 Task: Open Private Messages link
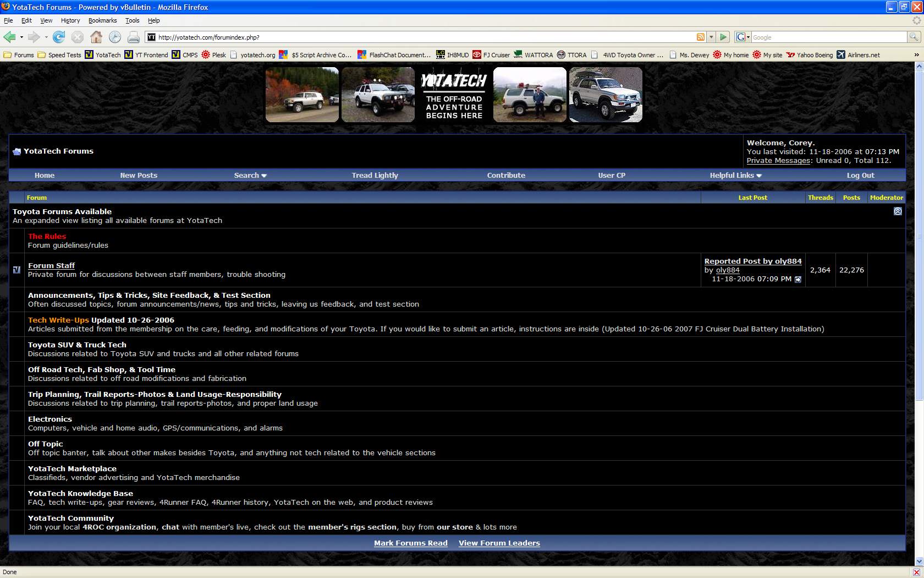coord(778,160)
